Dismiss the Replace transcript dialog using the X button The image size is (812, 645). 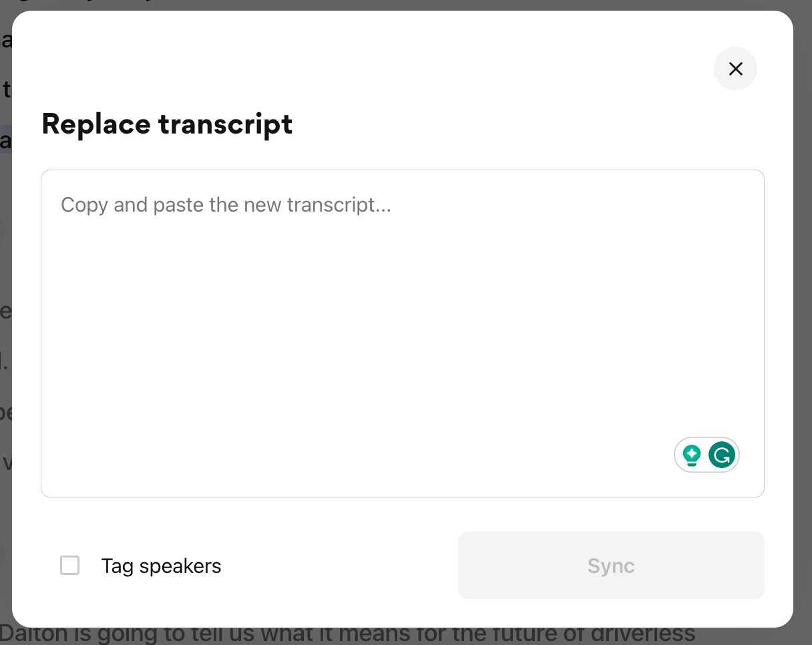click(x=735, y=69)
